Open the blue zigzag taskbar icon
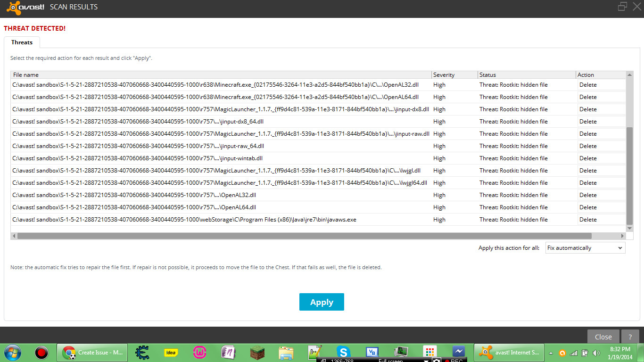Screen dimensions: 644x362 click(x=458, y=352)
